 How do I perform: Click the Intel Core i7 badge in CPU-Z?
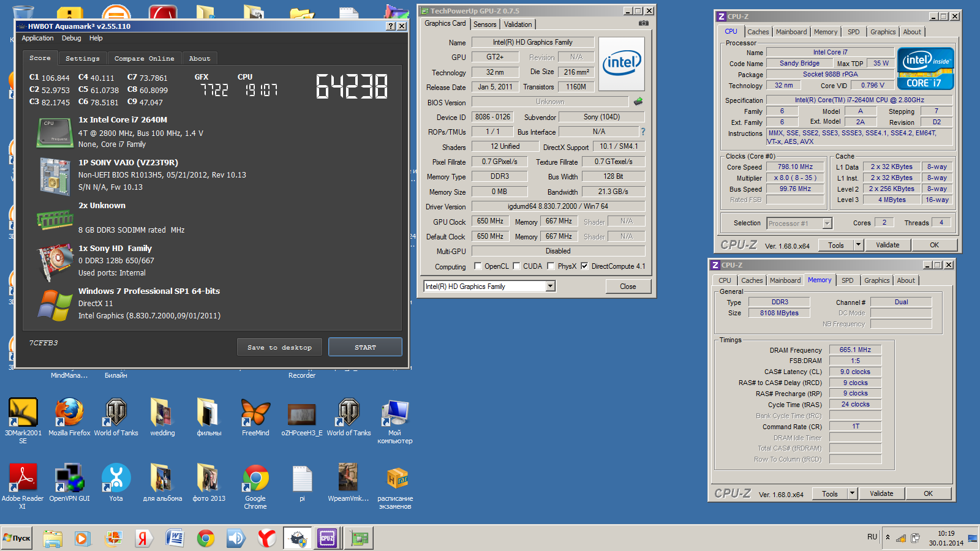point(925,69)
